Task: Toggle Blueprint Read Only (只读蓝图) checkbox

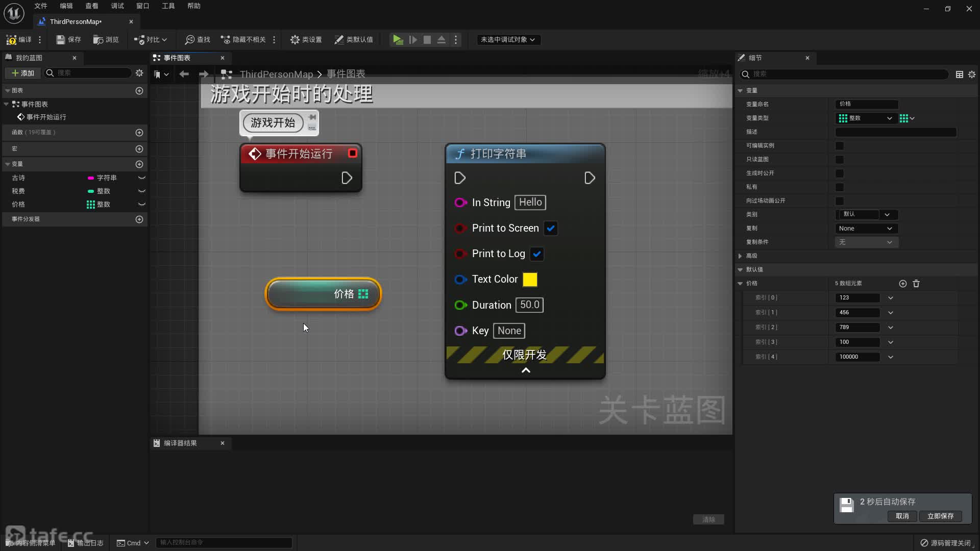Action: [x=840, y=159]
